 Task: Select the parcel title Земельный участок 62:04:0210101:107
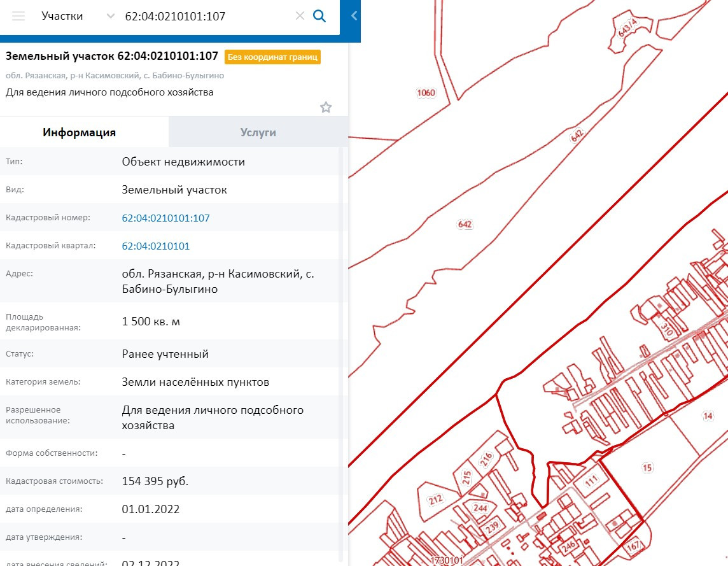(x=112, y=56)
